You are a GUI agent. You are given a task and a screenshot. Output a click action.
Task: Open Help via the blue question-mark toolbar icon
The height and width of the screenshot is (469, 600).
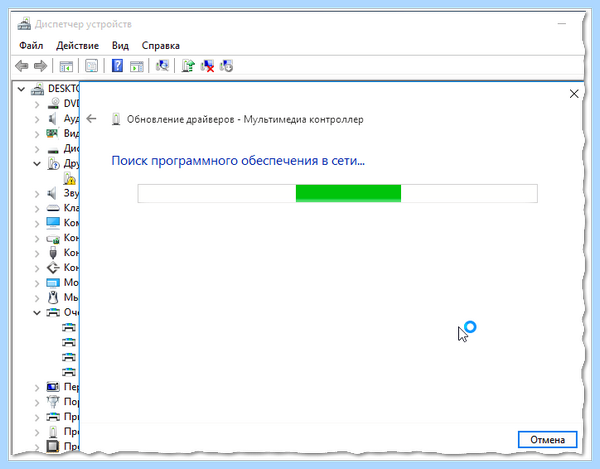point(117,66)
